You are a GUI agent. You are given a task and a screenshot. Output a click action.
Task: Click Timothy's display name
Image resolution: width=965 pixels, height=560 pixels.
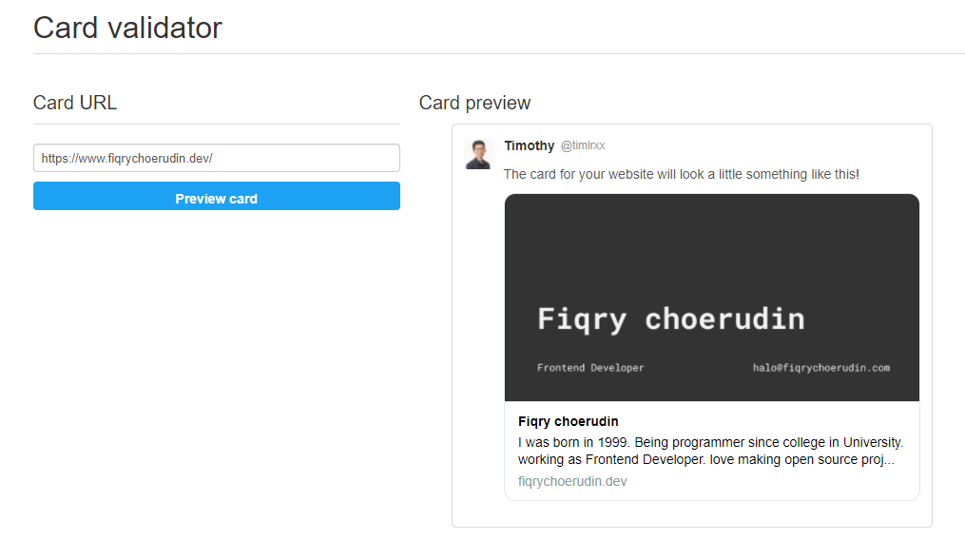[x=529, y=145]
